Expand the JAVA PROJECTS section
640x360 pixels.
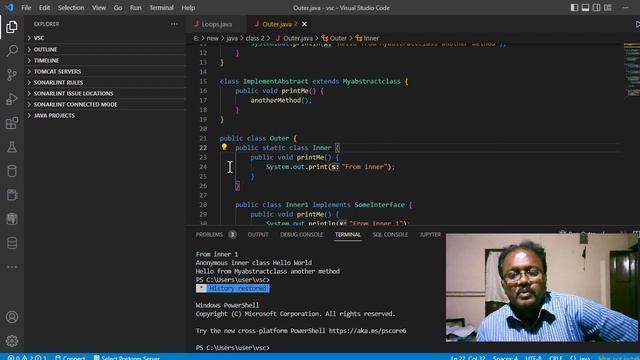click(105, 116)
